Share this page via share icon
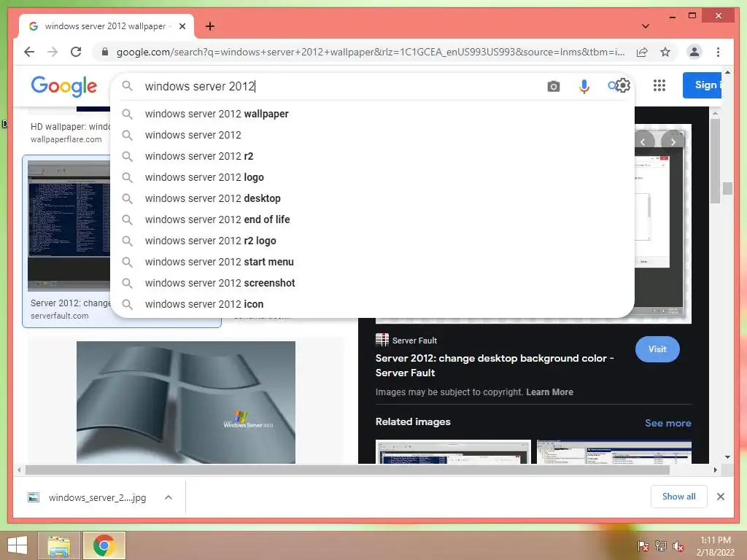This screenshot has height=560, width=747. pyautogui.click(x=642, y=52)
